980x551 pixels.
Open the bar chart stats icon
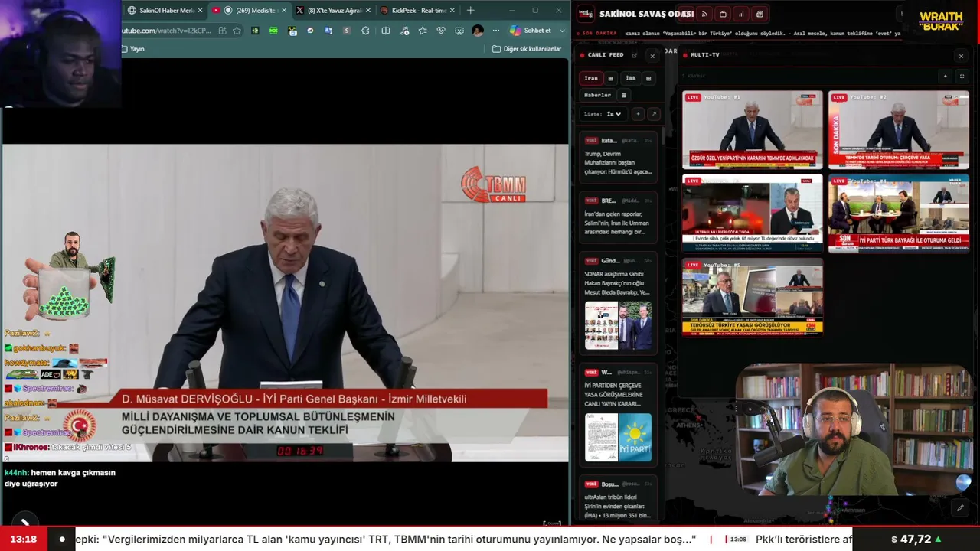741,14
